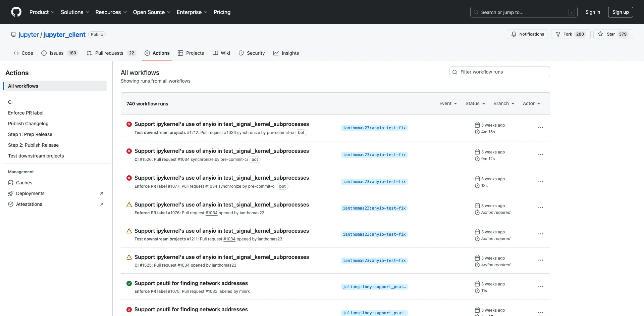Image resolution: width=644 pixels, height=316 pixels.
Task: Open the three-dot menu for CI #1525
Action: click(x=540, y=260)
